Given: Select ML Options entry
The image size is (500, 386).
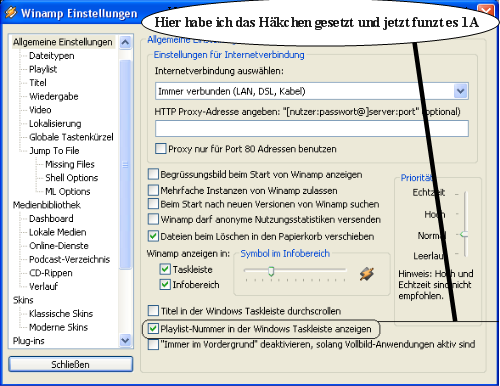Looking at the screenshot, I should tap(68, 191).
